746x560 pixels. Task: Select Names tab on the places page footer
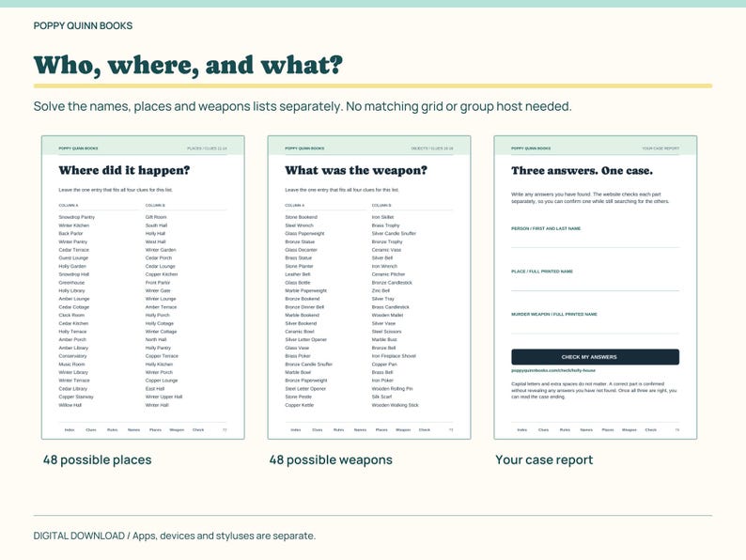click(x=133, y=429)
